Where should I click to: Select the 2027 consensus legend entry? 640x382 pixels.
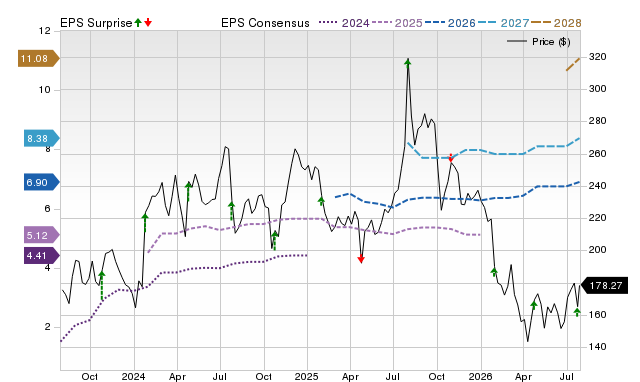503,23
